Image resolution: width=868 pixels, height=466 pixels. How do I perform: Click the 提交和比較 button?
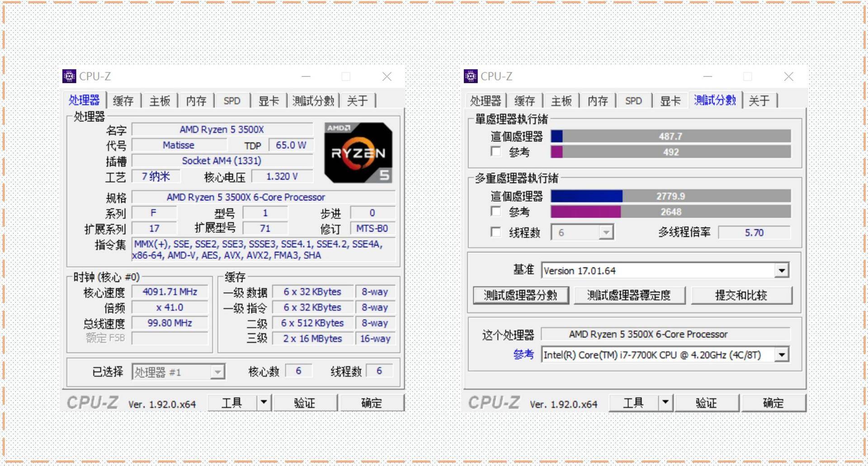point(741,295)
